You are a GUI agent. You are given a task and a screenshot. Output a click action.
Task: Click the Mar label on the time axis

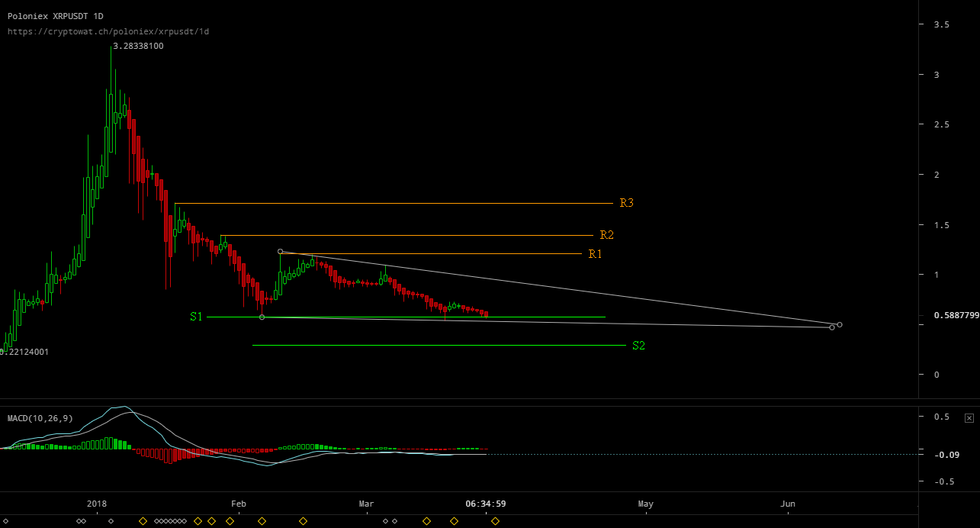click(366, 504)
